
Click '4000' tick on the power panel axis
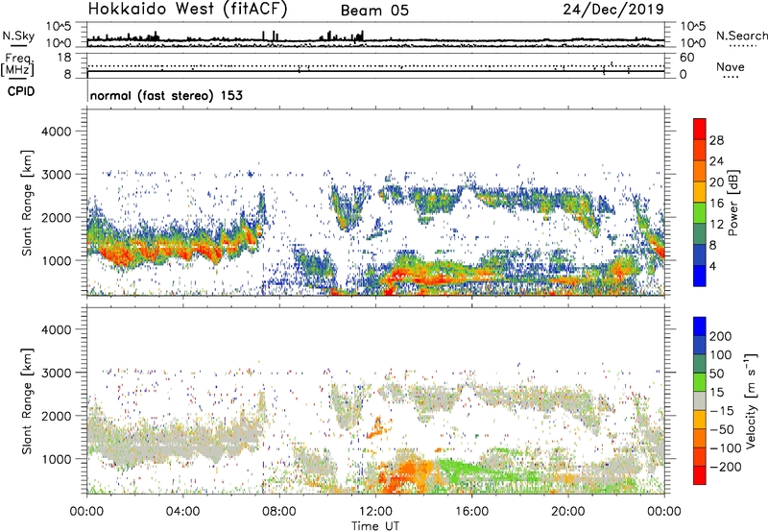click(x=57, y=132)
